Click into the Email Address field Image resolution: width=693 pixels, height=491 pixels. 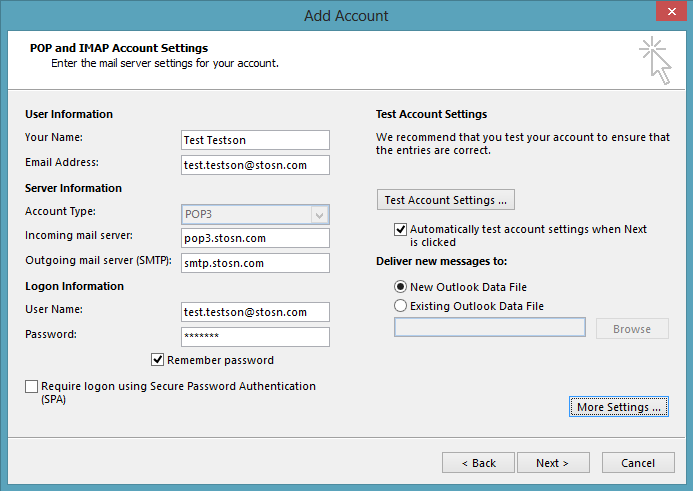point(255,165)
